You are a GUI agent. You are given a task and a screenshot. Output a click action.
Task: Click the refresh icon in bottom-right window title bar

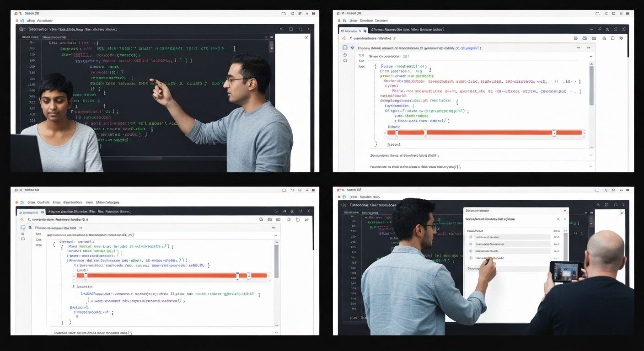point(606,190)
